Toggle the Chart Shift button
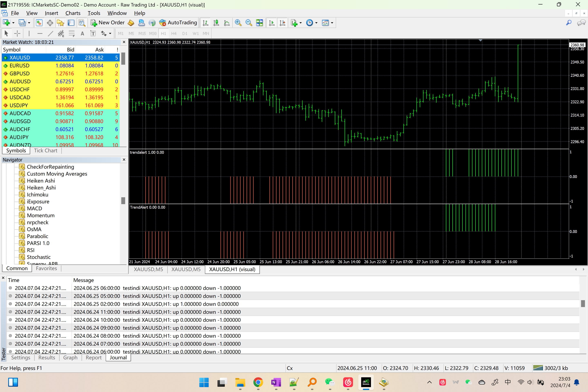The width and height of the screenshot is (588, 392). [x=282, y=23]
